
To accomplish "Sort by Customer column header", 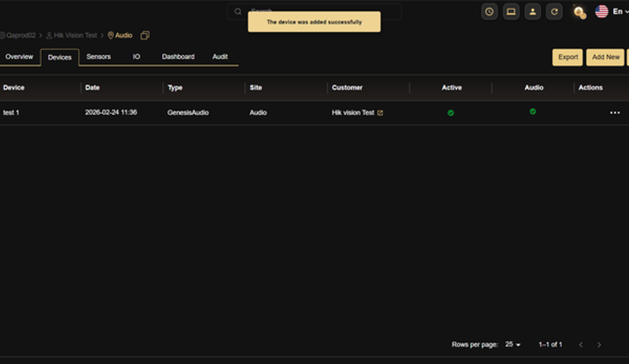I will pos(347,87).
